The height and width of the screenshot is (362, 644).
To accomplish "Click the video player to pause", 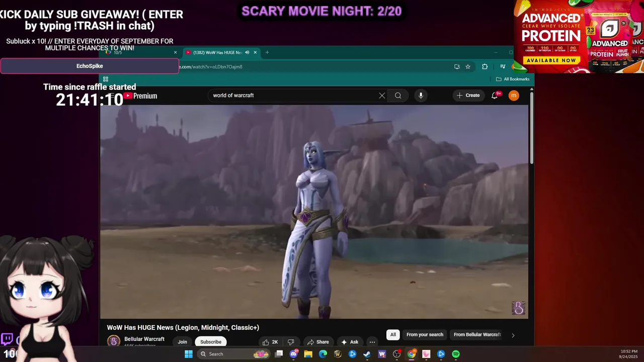I will [314, 211].
